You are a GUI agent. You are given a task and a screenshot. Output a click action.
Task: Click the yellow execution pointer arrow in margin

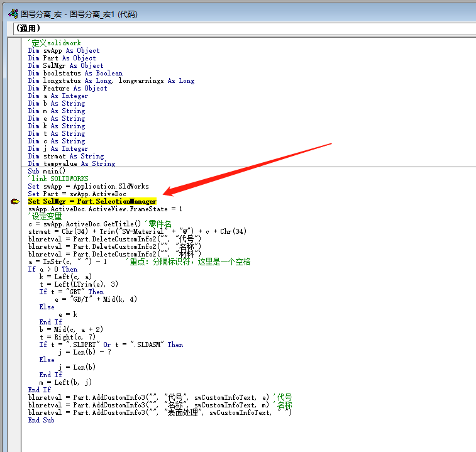click(x=14, y=202)
